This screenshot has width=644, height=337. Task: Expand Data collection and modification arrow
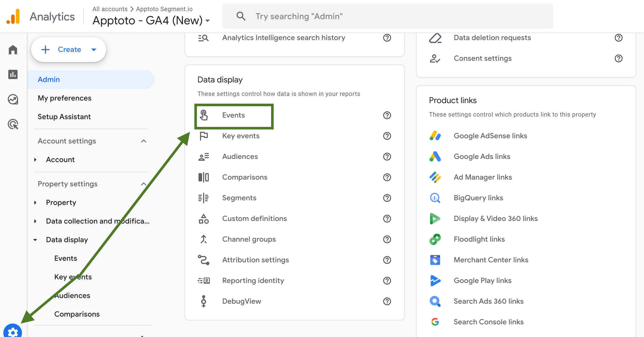[35, 221]
